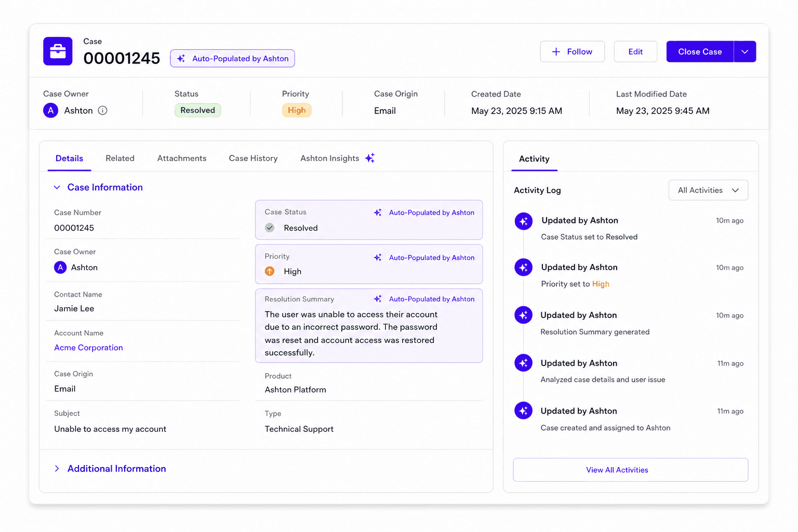
Task: Click activity icon for Case created and assigned
Action: click(523, 410)
